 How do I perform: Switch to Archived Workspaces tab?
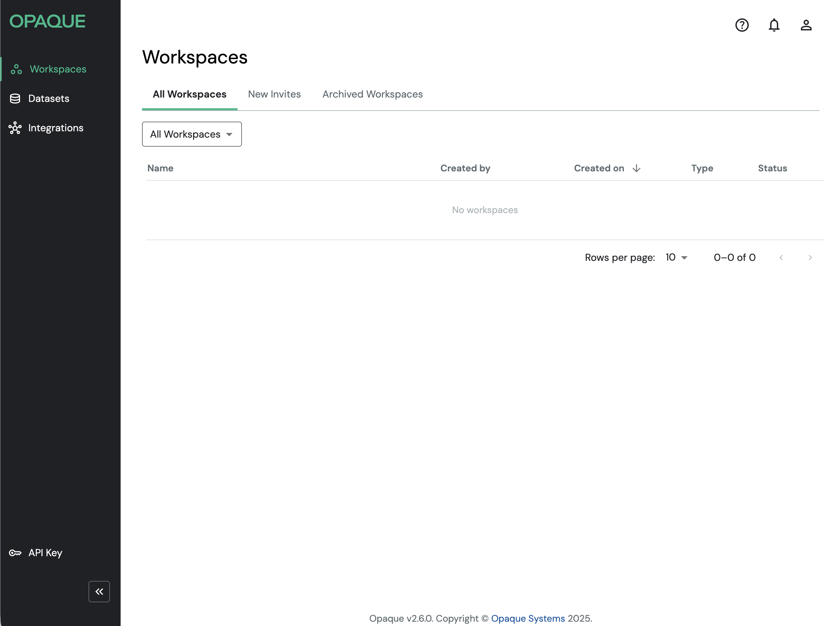(372, 94)
